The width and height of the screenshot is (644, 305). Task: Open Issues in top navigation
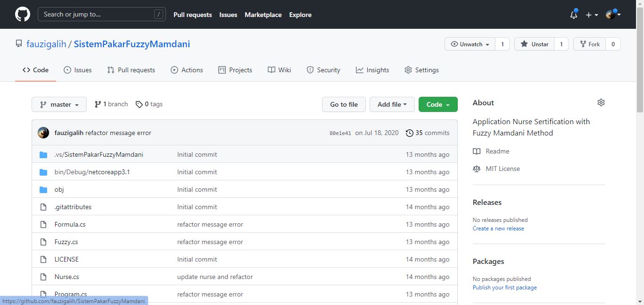pyautogui.click(x=228, y=15)
